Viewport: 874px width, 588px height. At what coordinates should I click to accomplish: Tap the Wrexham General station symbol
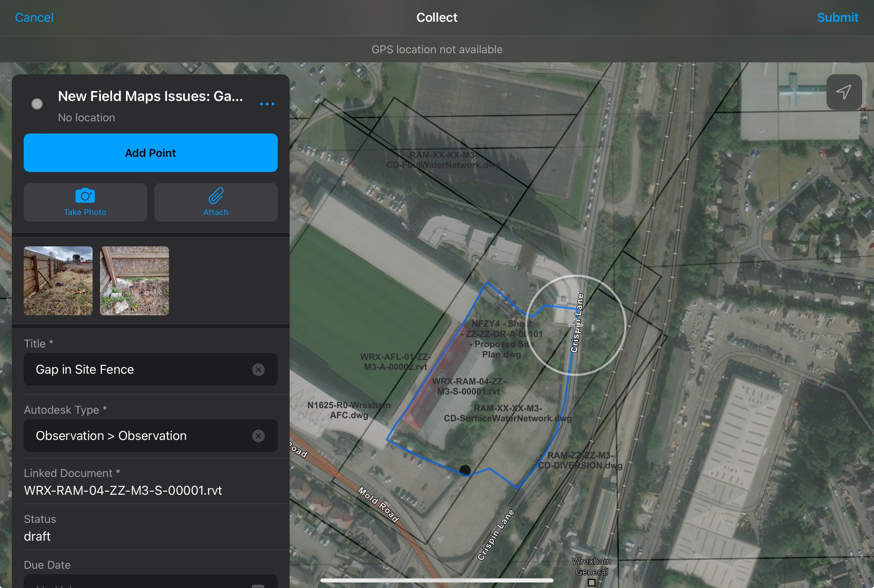tap(591, 582)
